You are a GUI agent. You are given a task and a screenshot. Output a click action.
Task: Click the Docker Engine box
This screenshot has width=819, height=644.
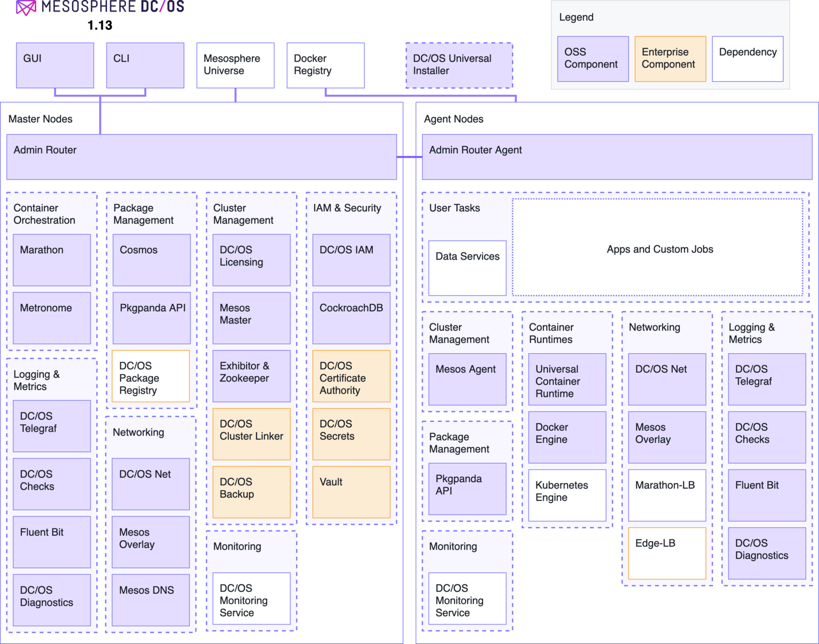[x=567, y=437]
